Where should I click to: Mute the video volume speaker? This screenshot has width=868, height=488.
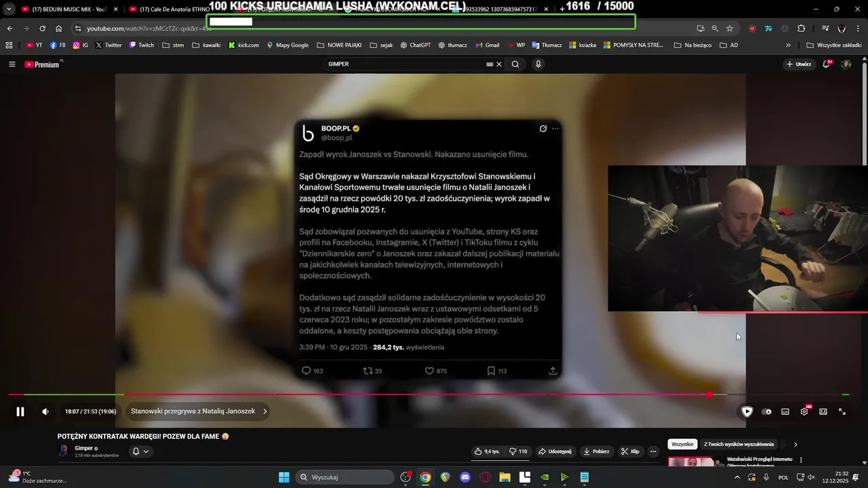point(45,411)
